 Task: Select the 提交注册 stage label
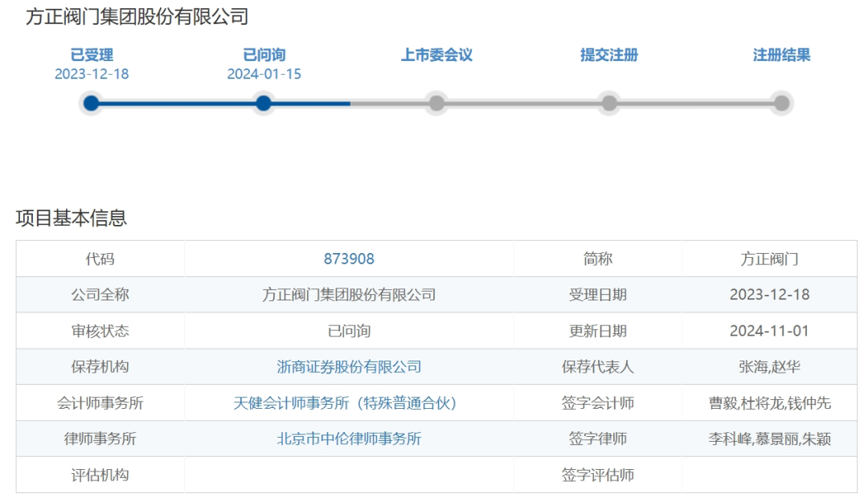coord(609,55)
